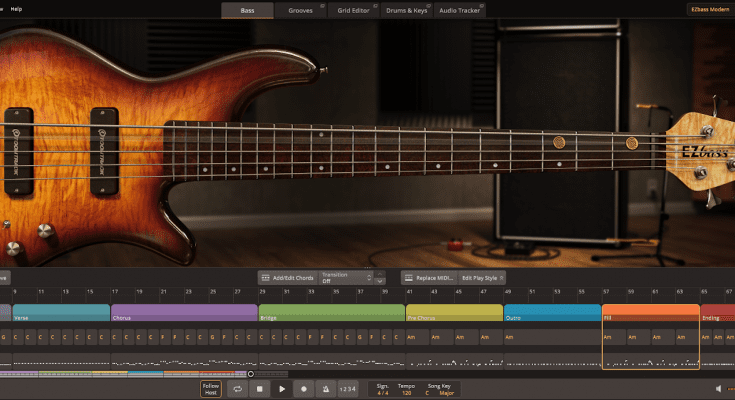Image resolution: width=735 pixels, height=400 pixels.
Task: Toggle the loop playback icon
Action: [x=237, y=388]
